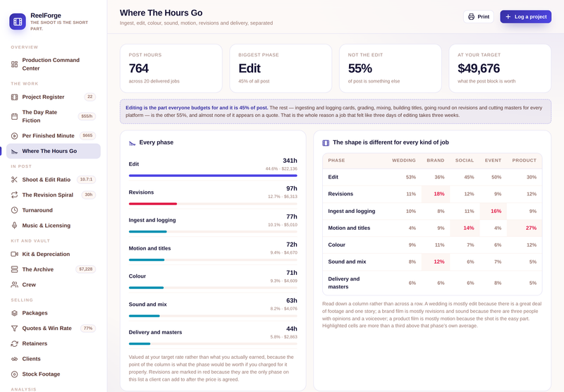Image resolution: width=564 pixels, height=392 pixels.
Task: Click the Production Command Center grid icon
Action: [x=14, y=64]
